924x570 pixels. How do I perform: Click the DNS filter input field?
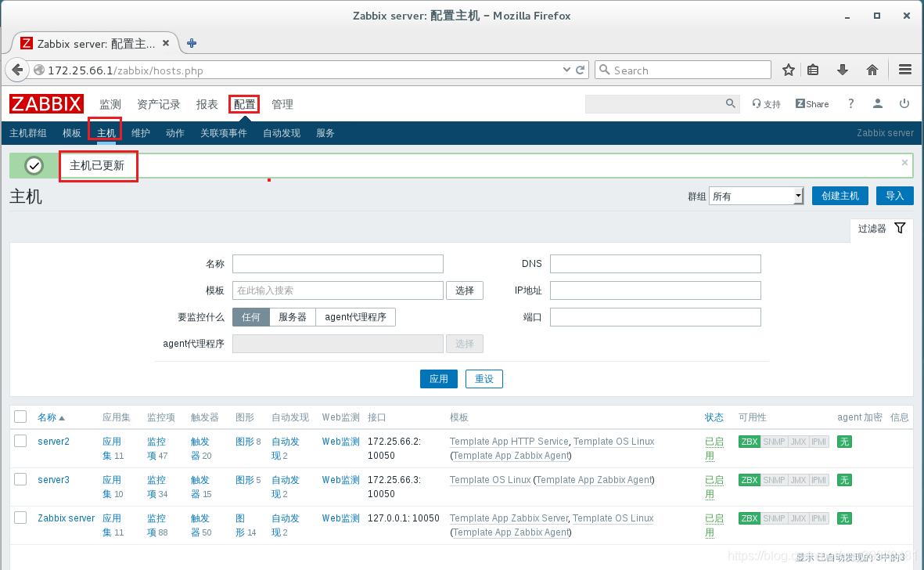pyautogui.click(x=656, y=264)
